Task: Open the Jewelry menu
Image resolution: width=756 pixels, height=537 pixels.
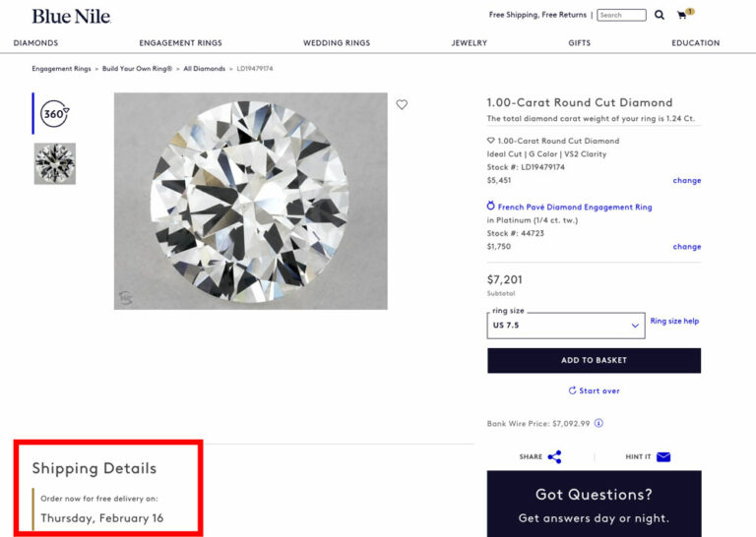Action: [x=469, y=43]
